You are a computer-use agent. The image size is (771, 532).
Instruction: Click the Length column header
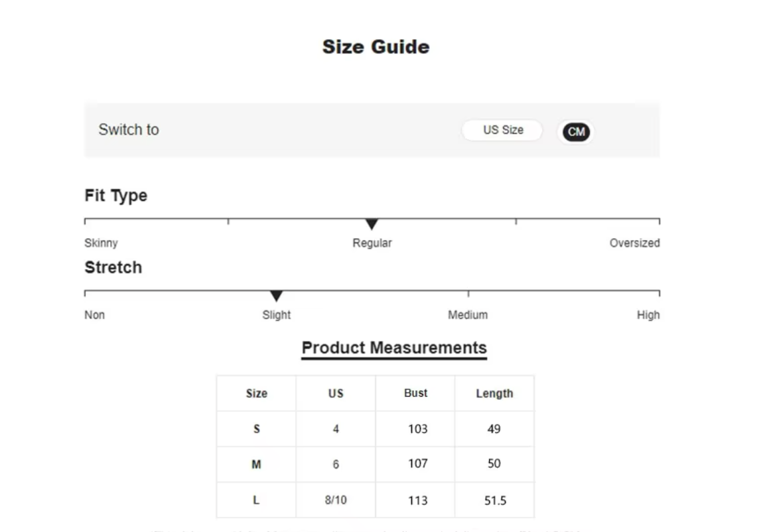pyautogui.click(x=494, y=393)
